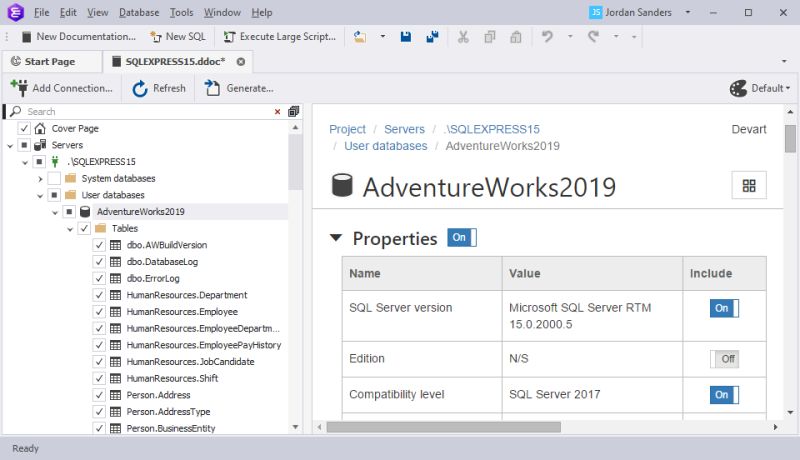This screenshot has height=460, width=800.
Task: Click the Add Connection plug icon
Action: pos(19,88)
